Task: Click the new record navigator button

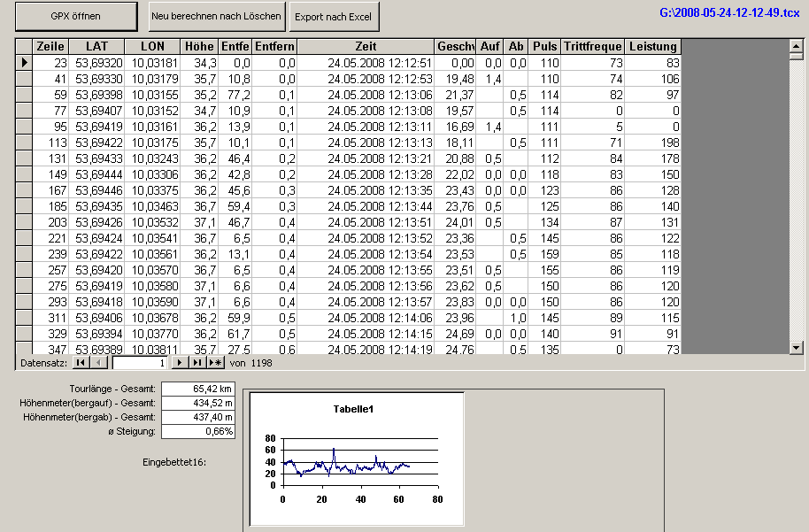Action: (x=215, y=363)
